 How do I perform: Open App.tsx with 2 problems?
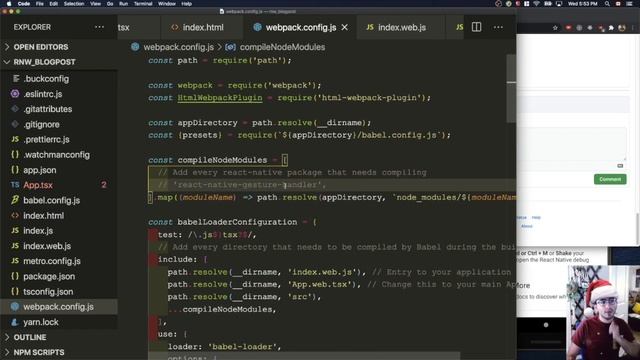click(38, 185)
